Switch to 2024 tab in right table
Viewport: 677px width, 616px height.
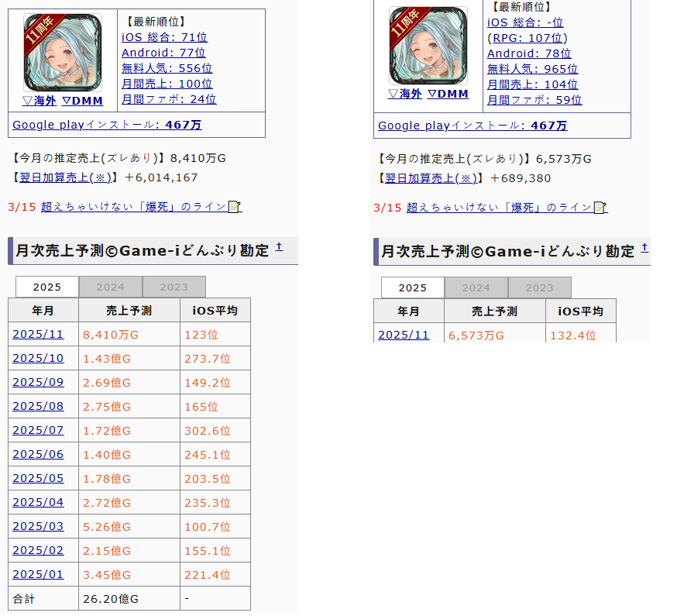coord(476,288)
